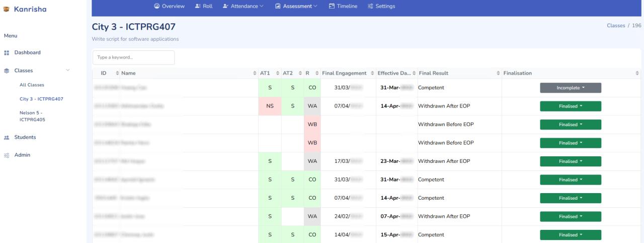Image resolution: width=644 pixels, height=243 pixels.
Task: Click the Overview gauge icon in top bar
Action: tap(156, 6)
